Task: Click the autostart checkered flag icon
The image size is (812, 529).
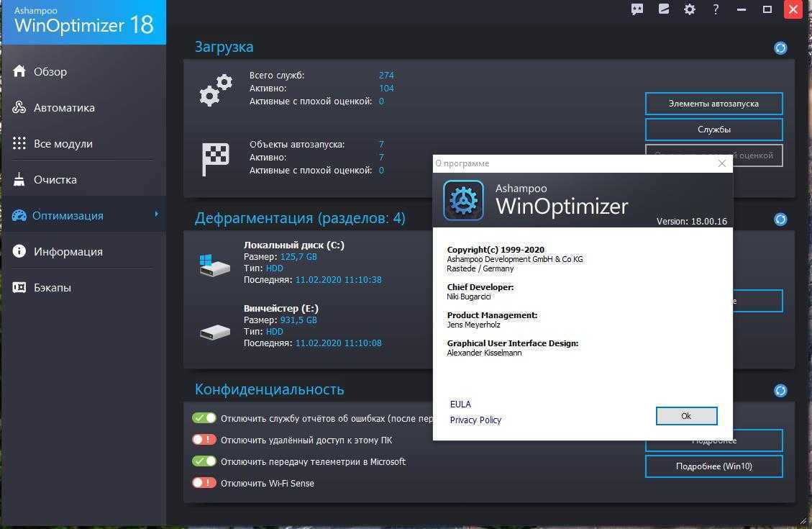Action: pyautogui.click(x=215, y=159)
